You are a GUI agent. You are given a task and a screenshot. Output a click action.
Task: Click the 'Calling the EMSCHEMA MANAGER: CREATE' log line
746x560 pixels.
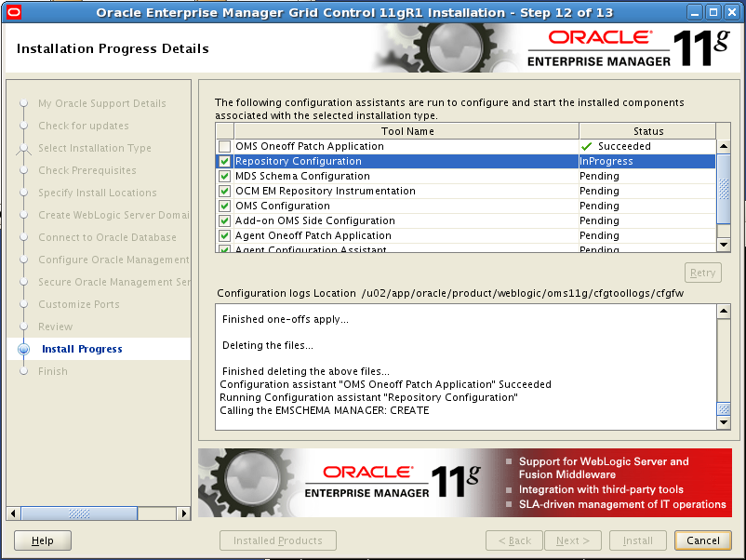point(325,410)
